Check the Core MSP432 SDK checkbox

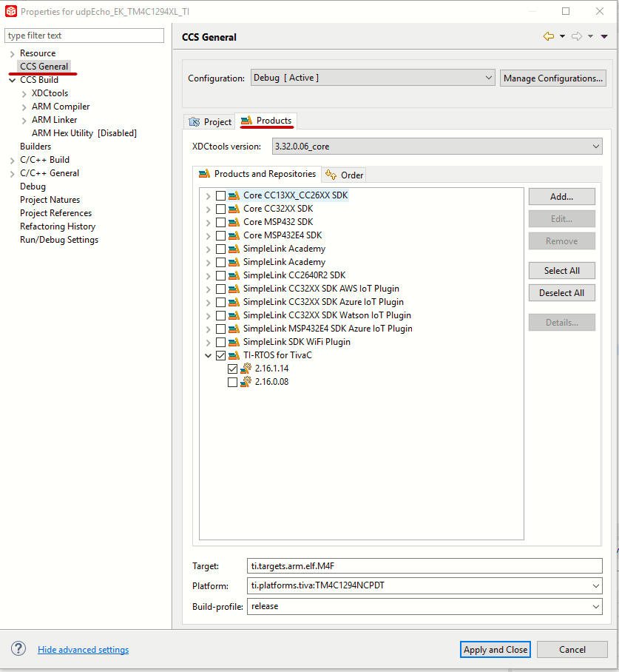tap(220, 223)
